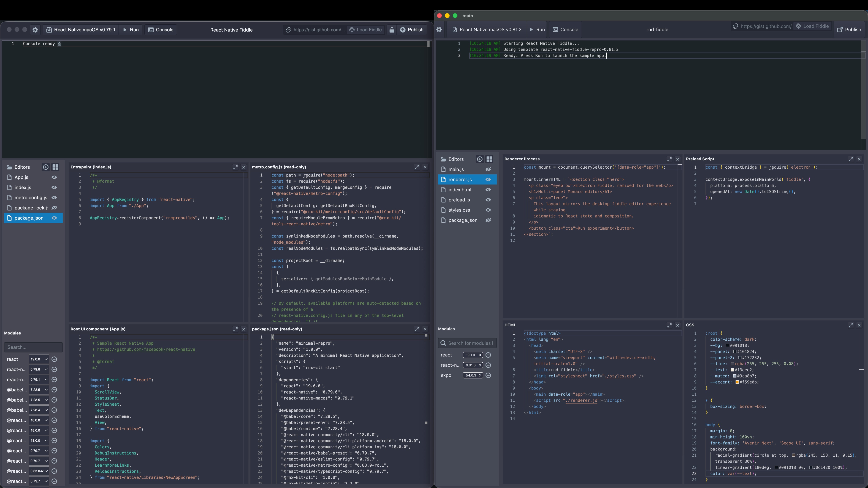
Task: Close the HTML editor panel
Action: click(678, 325)
